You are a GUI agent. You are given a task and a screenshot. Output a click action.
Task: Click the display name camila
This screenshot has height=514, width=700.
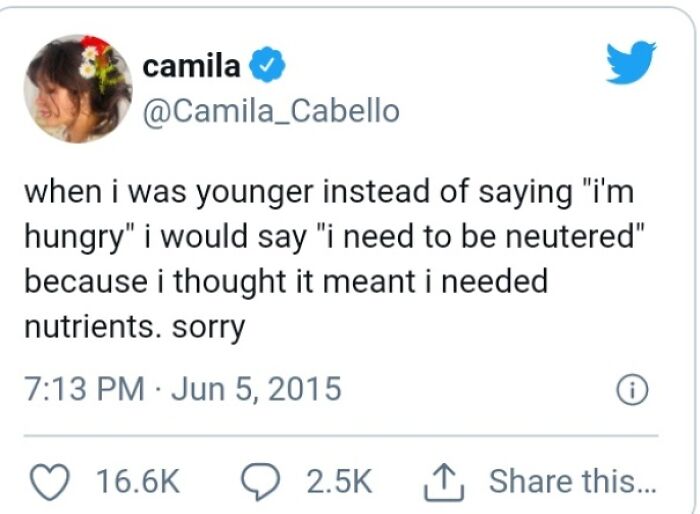tap(191, 66)
